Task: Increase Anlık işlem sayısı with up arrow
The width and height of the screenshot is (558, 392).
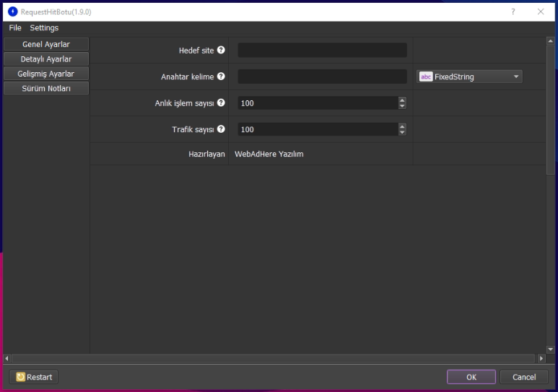Action: [402, 100]
